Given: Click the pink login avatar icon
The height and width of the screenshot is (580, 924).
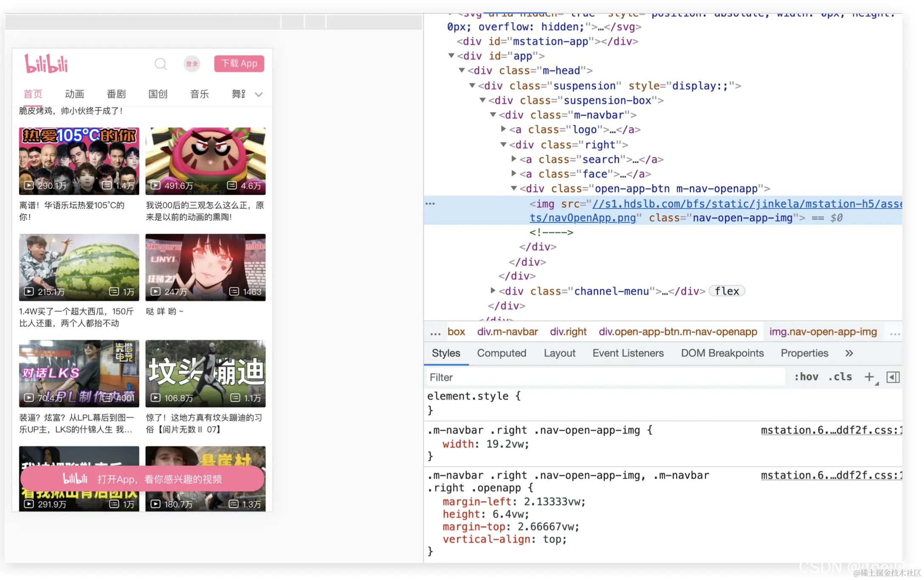Looking at the screenshot, I should [x=192, y=64].
